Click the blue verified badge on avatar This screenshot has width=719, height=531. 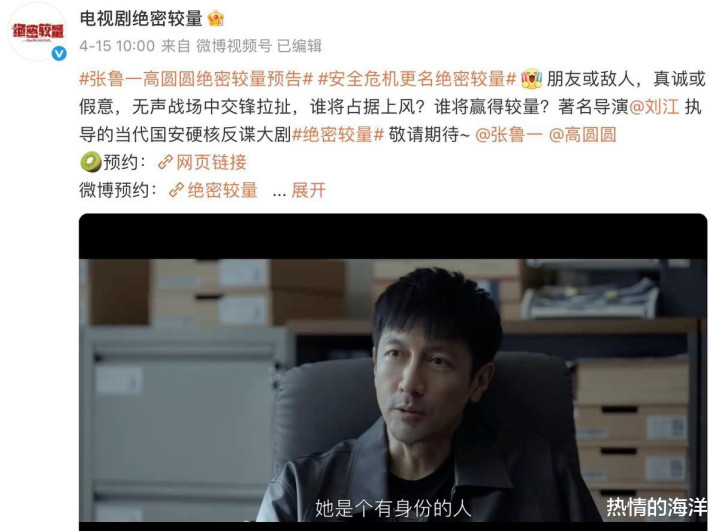coord(59,53)
